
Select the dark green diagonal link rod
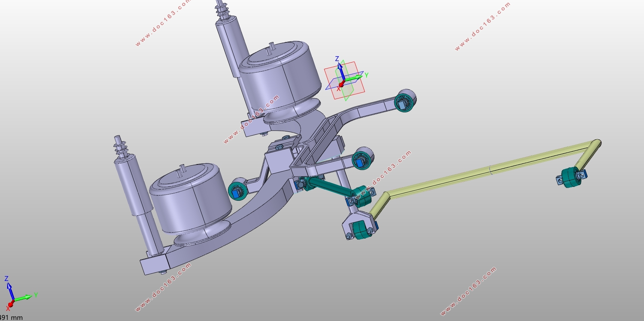pos(329,187)
